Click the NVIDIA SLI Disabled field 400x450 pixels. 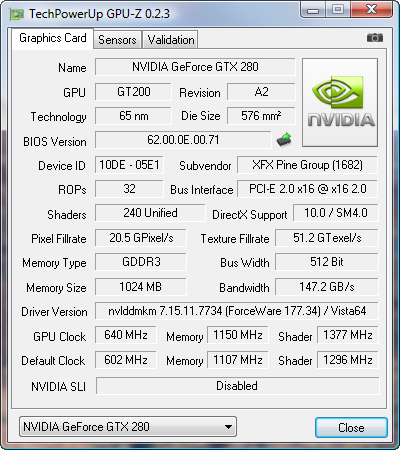[x=238, y=386]
